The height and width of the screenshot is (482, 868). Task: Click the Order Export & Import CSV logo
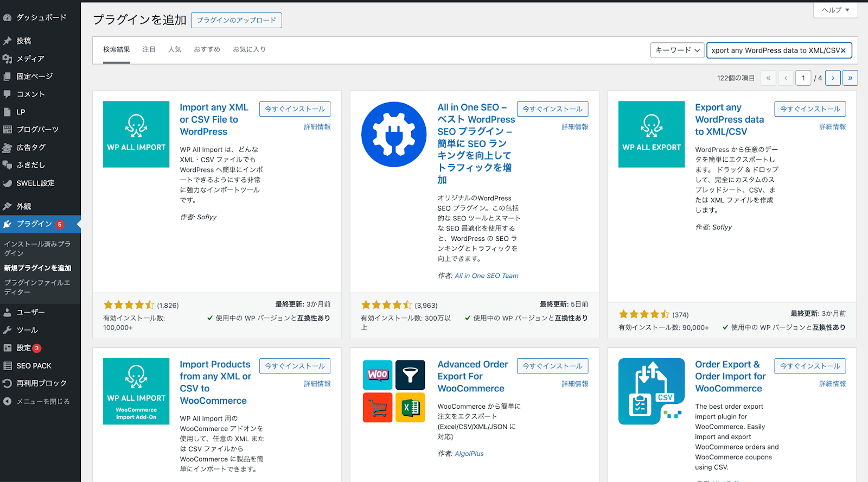click(x=652, y=391)
